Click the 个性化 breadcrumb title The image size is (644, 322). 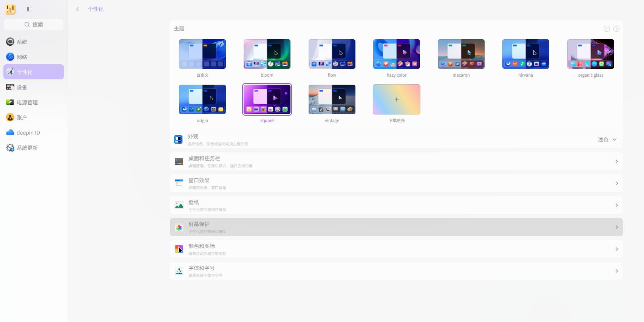coord(96,9)
